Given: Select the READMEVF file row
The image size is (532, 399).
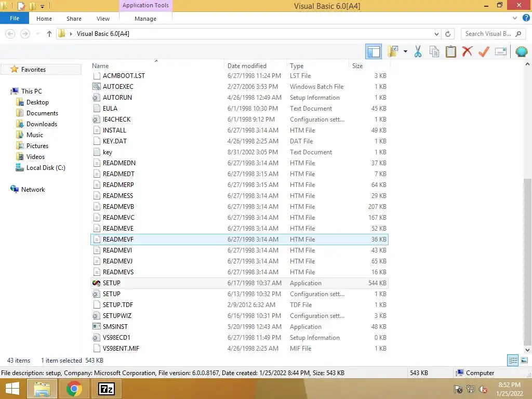Looking at the screenshot, I should click(239, 239).
